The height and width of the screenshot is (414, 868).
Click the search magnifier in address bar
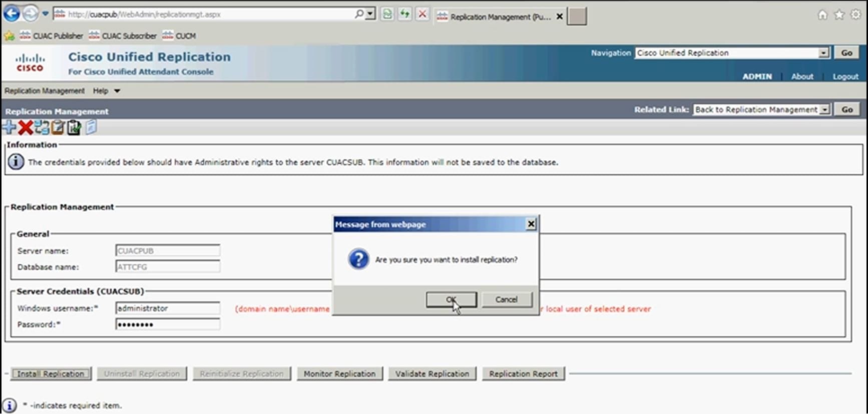tap(359, 14)
